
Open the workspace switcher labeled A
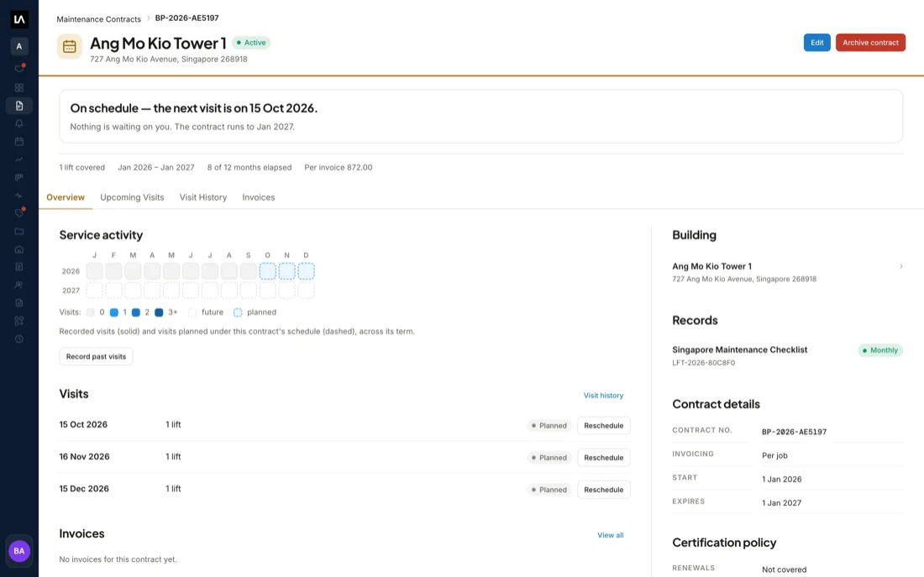(x=18, y=46)
